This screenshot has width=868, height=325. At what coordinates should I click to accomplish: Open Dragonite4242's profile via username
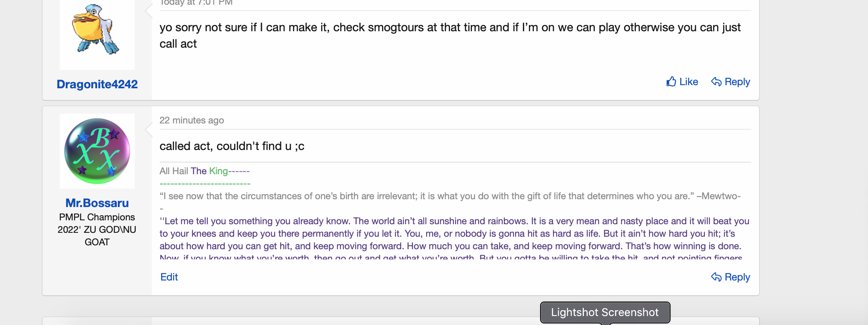97,84
